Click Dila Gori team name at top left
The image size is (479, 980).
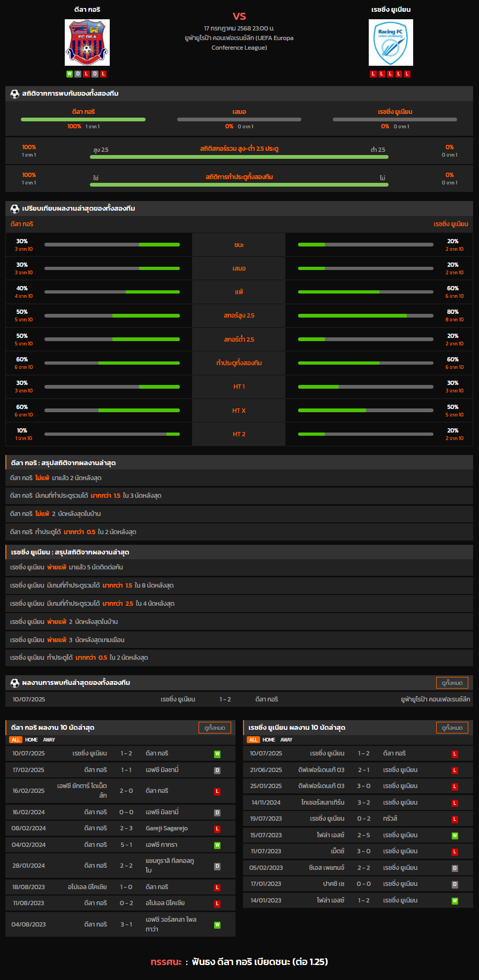pos(87,10)
